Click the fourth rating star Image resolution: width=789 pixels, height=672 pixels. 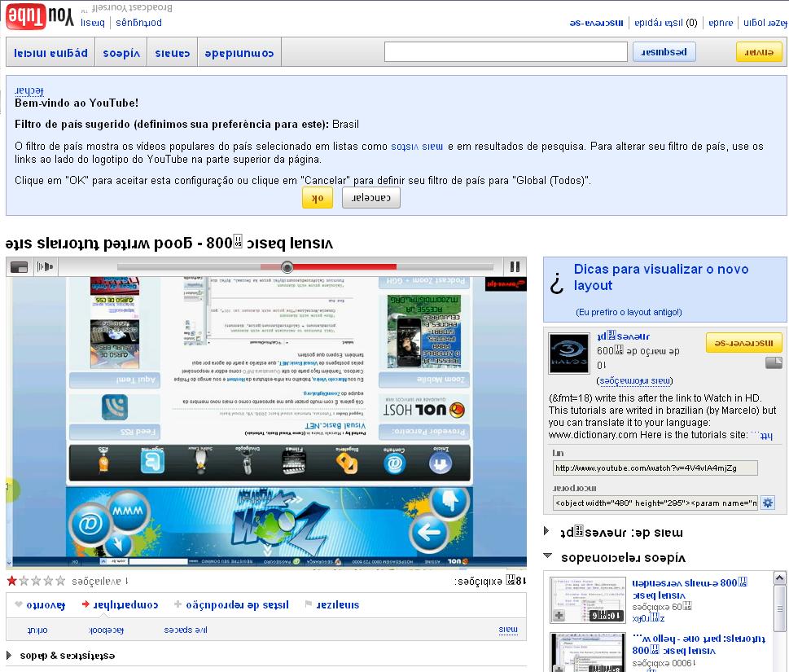tap(48, 582)
